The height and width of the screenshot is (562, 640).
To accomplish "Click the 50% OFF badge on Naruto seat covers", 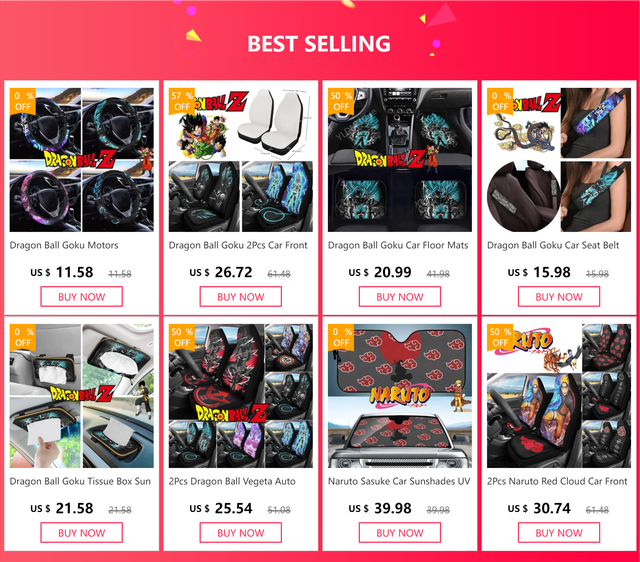I will point(500,338).
